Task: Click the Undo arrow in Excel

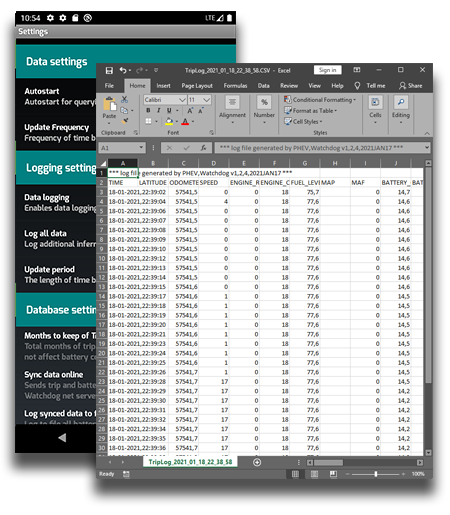Action: click(x=123, y=70)
